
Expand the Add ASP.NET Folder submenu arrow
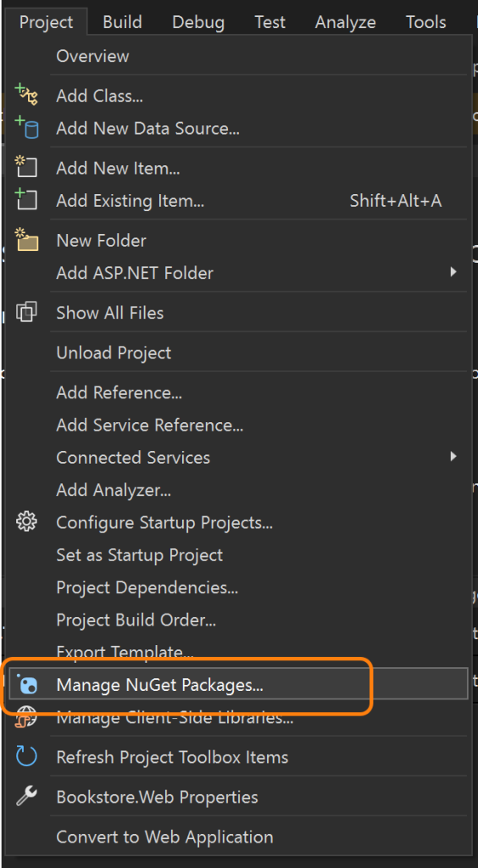(x=453, y=272)
